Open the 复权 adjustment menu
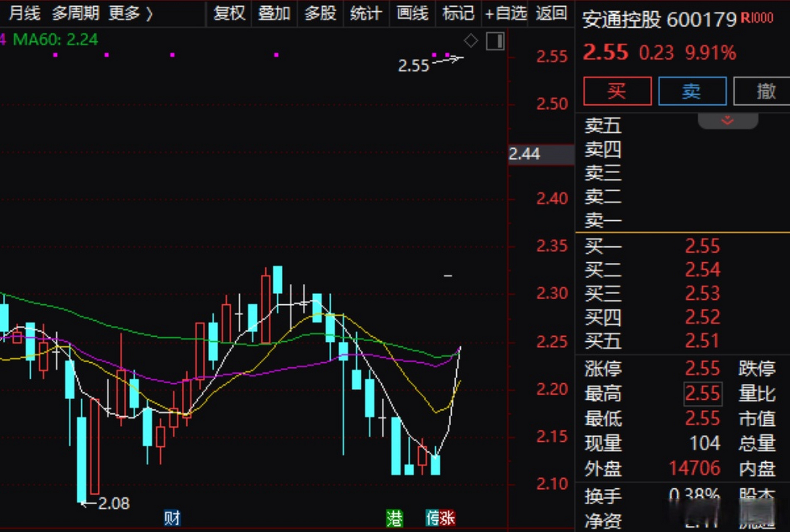This screenshot has height=532, width=790. tap(229, 13)
